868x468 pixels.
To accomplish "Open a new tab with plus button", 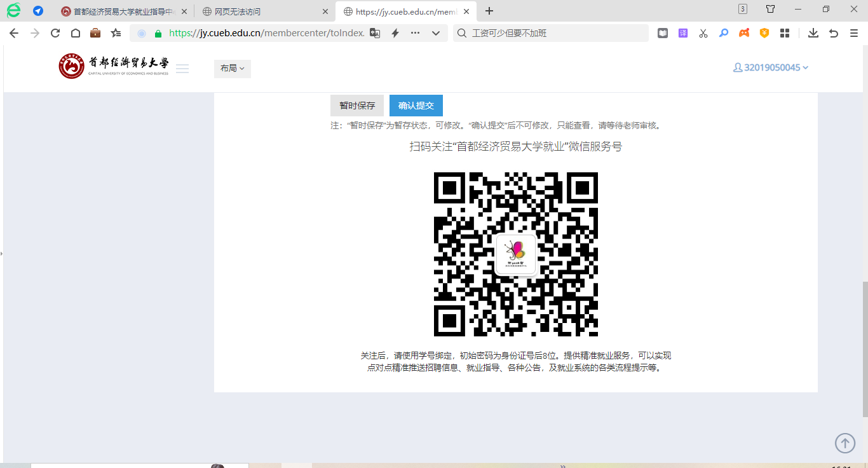I will click(x=489, y=11).
